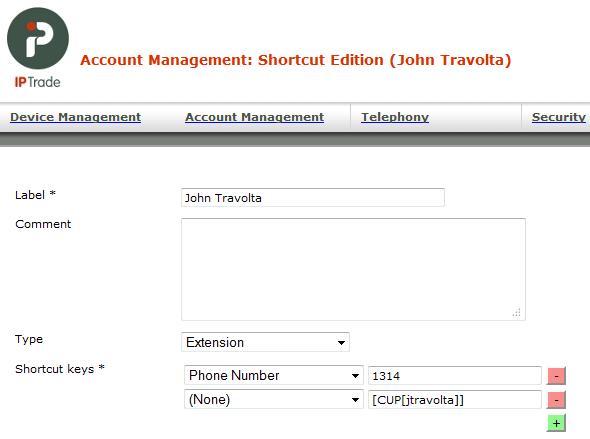Grab the Comment box resize handle
Image resolution: width=590 pixels, height=439 pixels.
[x=517, y=312]
